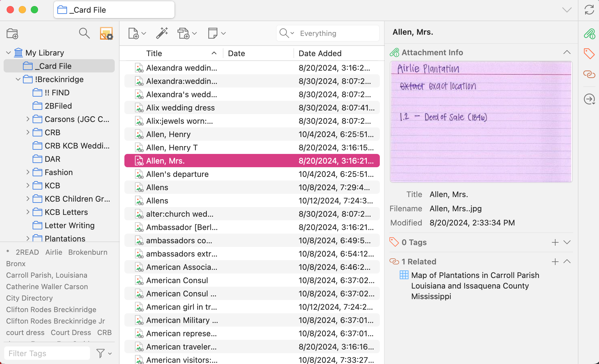This screenshot has height=364, width=599.
Task: Open the new item document icon
Action: 133,33
